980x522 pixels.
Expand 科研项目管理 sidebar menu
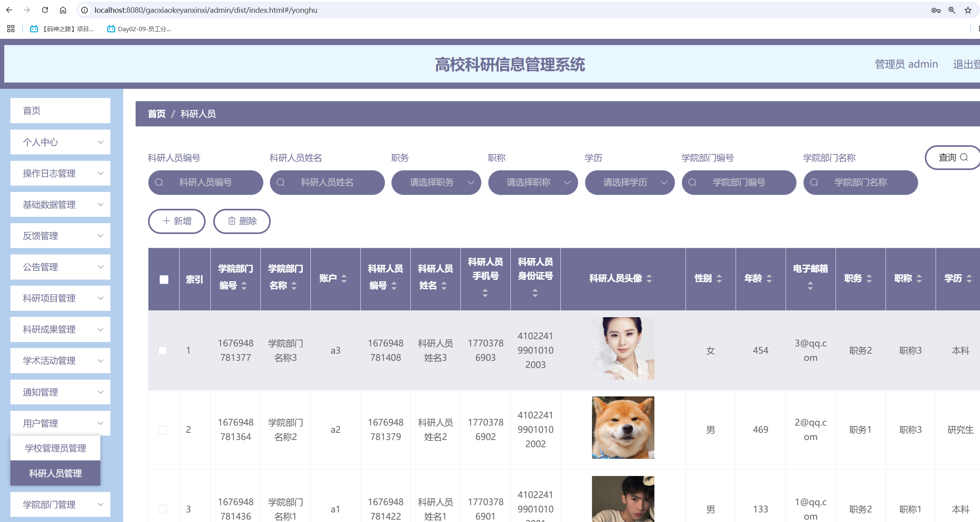(x=60, y=298)
